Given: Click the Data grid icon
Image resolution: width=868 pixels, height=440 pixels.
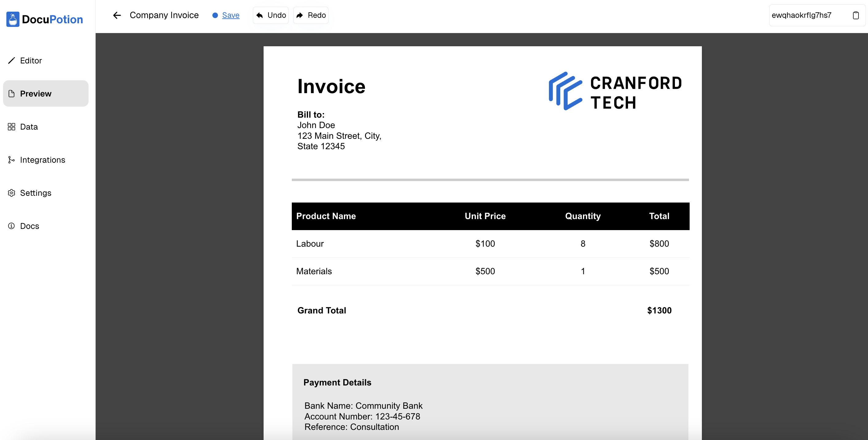Looking at the screenshot, I should pyautogui.click(x=11, y=127).
